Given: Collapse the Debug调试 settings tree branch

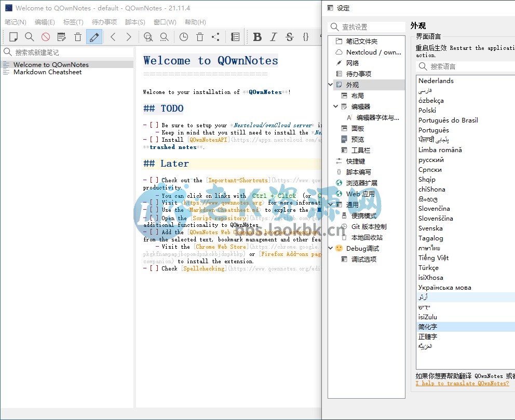Looking at the screenshot, I should pos(330,248).
